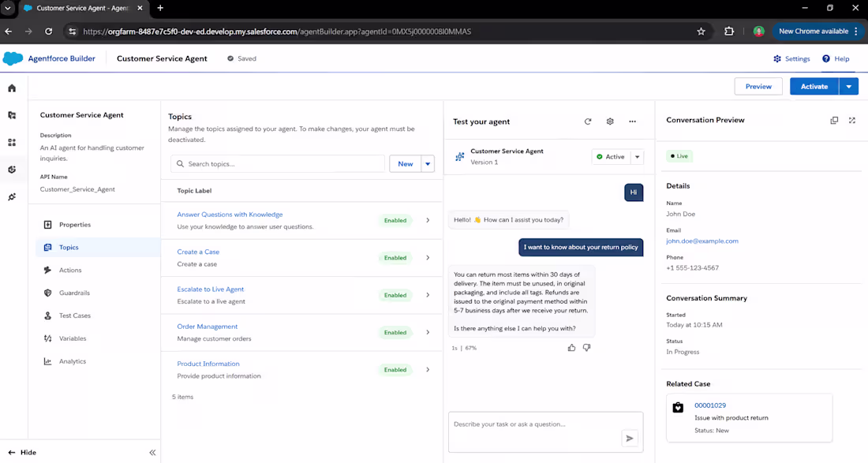Select the Analytics menu item
Viewport: 868px width, 463px height.
click(x=98, y=361)
